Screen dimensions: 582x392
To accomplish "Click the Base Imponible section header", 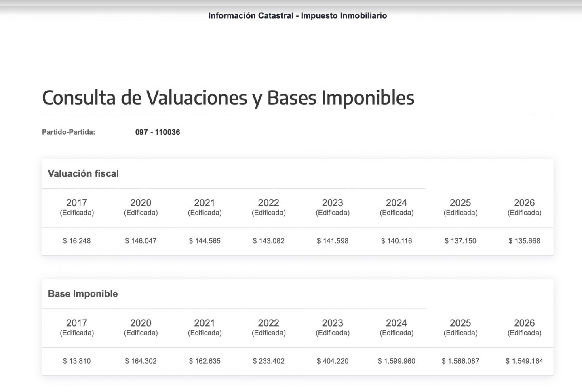I will coord(83,294).
